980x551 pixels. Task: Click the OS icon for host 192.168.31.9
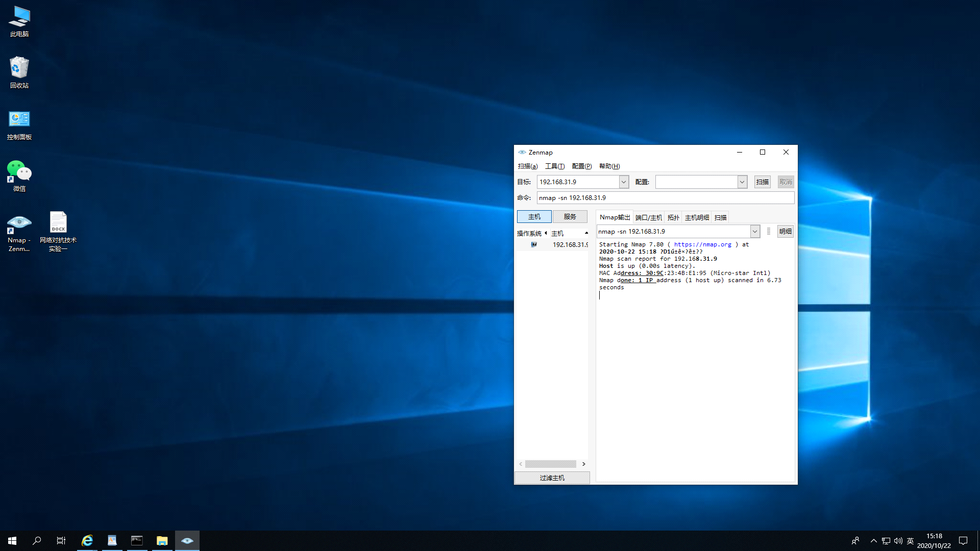[x=534, y=245]
